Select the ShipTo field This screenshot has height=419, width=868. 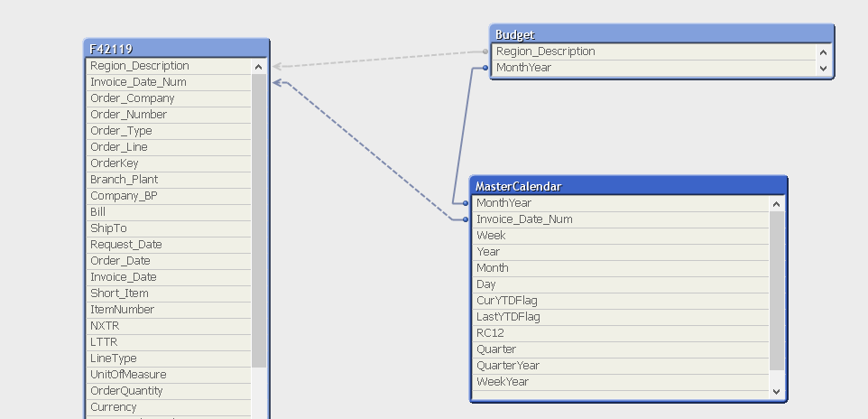[169, 228]
